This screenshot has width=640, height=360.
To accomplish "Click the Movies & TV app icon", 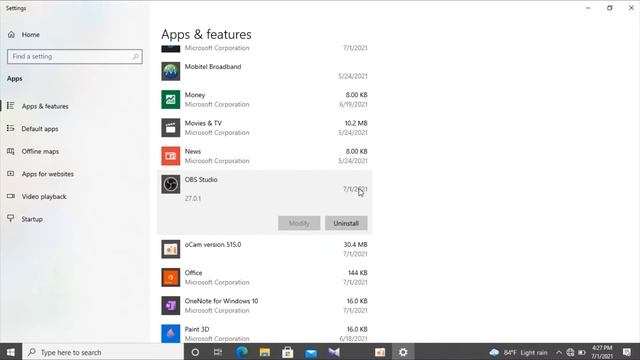I will tap(171, 127).
